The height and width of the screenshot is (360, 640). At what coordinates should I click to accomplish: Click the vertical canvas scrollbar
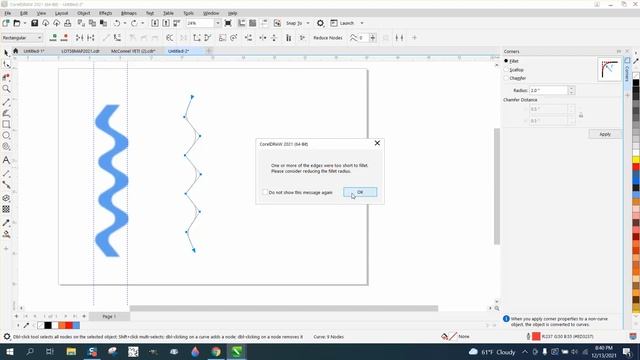[497, 186]
